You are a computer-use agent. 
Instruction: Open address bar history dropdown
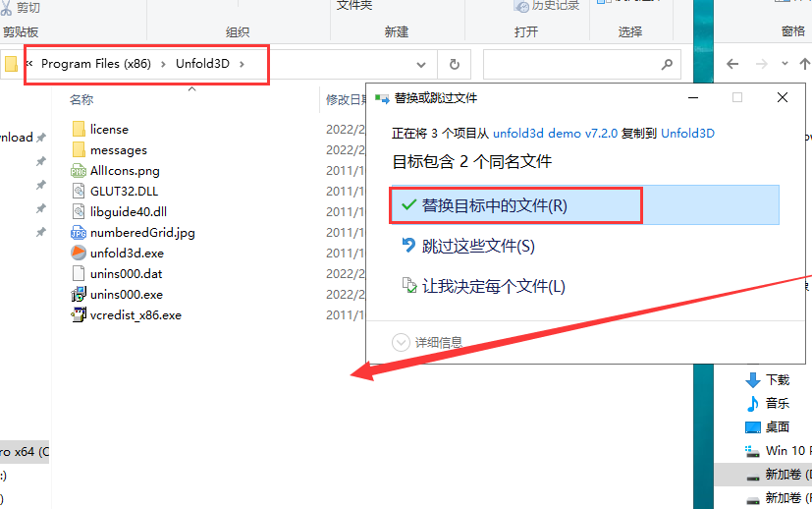point(421,65)
